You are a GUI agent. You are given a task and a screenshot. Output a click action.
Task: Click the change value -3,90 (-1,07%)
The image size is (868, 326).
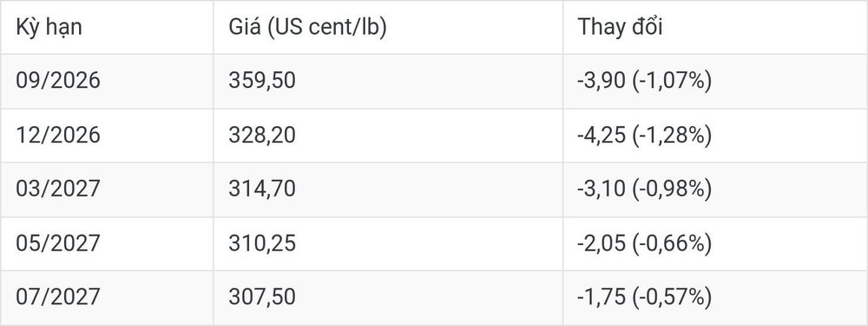pos(644,81)
